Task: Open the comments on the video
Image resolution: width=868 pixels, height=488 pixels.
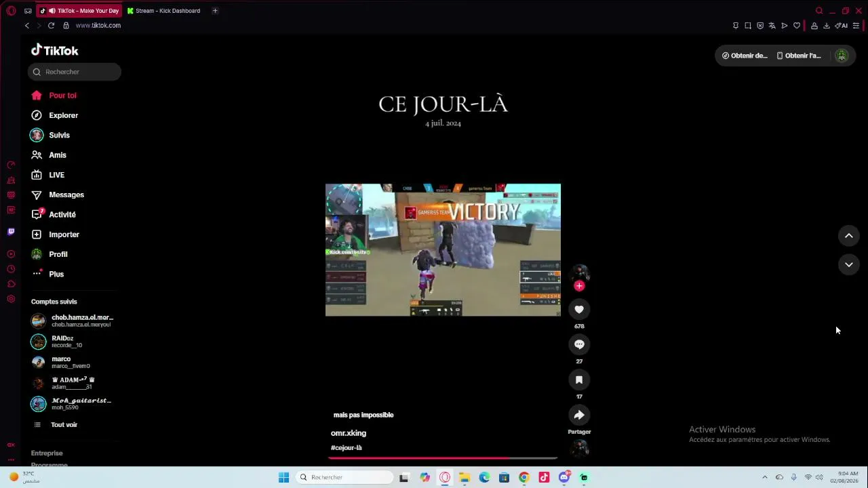Action: [x=579, y=345]
